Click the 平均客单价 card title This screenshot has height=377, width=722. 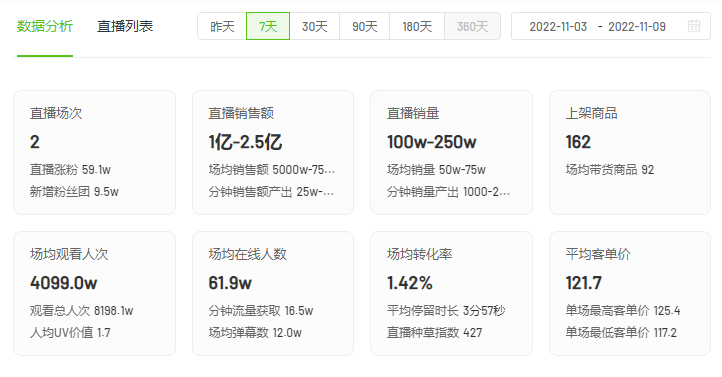coord(598,254)
